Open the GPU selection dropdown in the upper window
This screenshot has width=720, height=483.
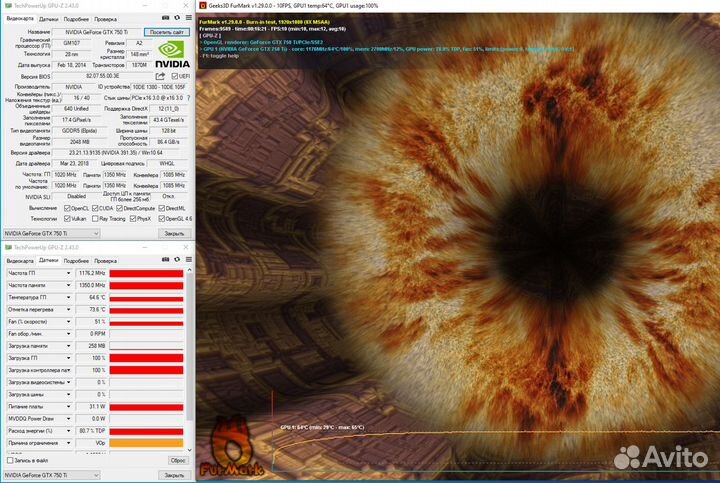pyautogui.click(x=96, y=233)
